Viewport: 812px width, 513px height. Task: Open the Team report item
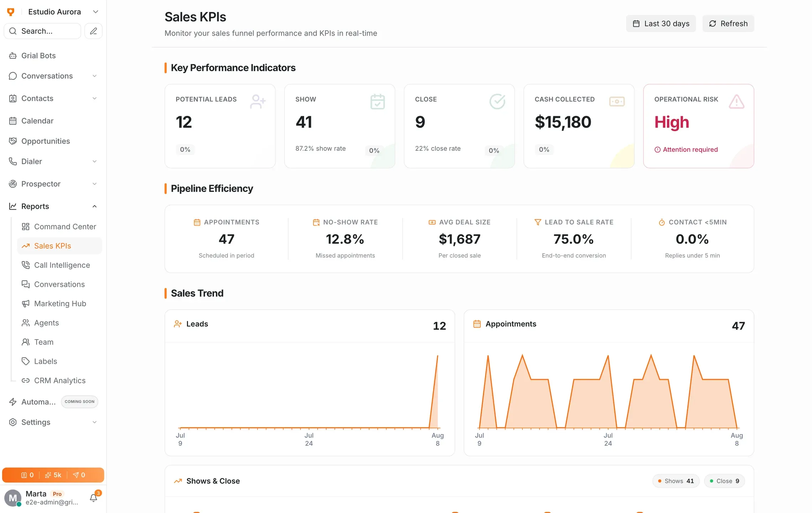pos(59,342)
